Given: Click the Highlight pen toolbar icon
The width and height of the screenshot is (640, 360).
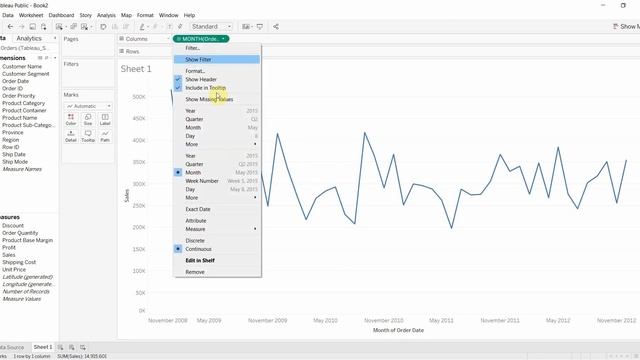Looking at the screenshot, I should (142, 27).
